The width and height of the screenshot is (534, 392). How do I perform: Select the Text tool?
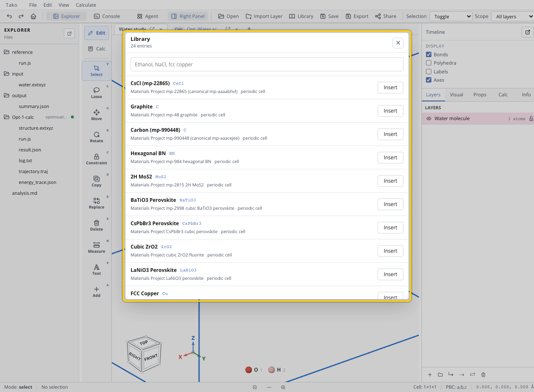point(96,269)
